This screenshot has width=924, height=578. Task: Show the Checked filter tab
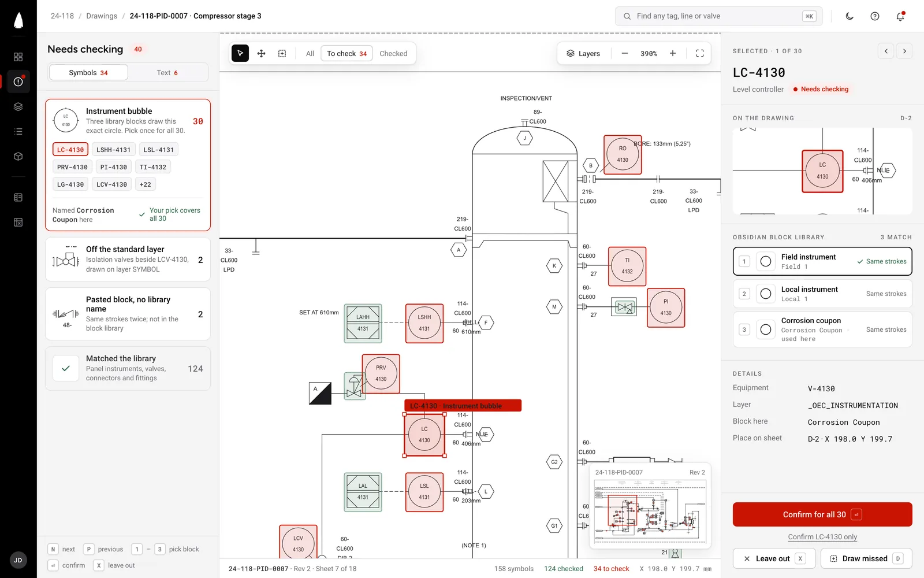[x=393, y=53]
